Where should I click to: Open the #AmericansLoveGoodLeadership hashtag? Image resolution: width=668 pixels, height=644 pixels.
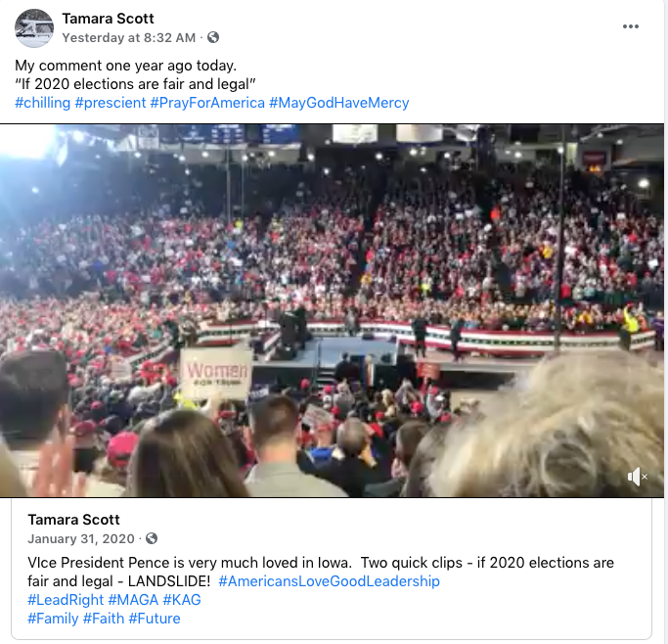point(329,581)
